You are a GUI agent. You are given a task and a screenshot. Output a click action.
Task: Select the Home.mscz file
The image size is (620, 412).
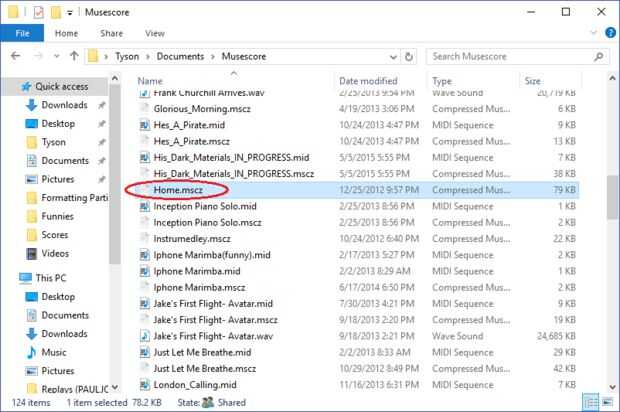point(178,190)
